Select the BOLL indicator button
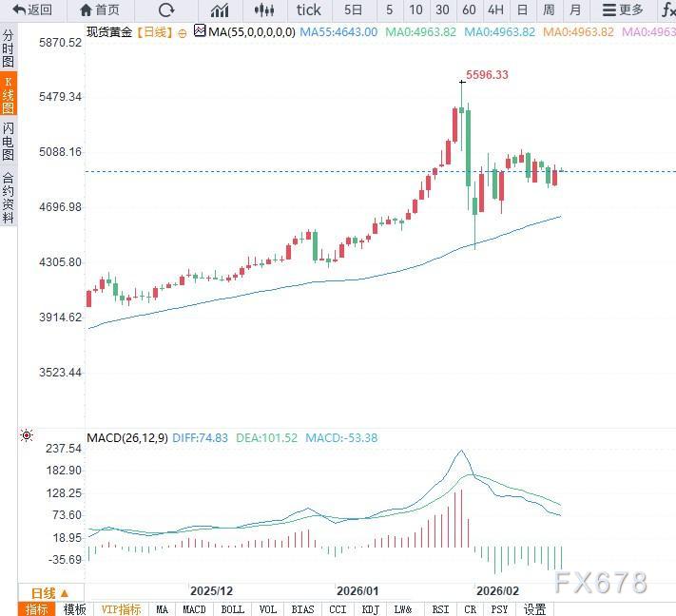 (231, 609)
